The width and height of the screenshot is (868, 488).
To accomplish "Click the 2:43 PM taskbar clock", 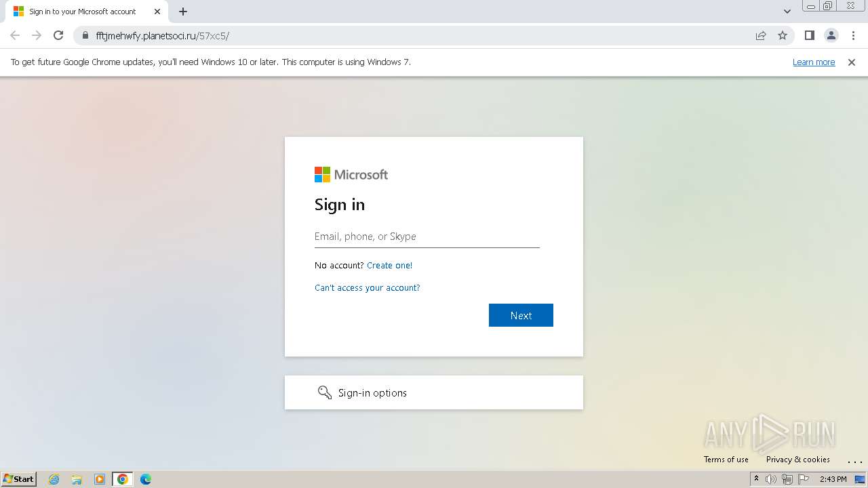I will (x=833, y=479).
